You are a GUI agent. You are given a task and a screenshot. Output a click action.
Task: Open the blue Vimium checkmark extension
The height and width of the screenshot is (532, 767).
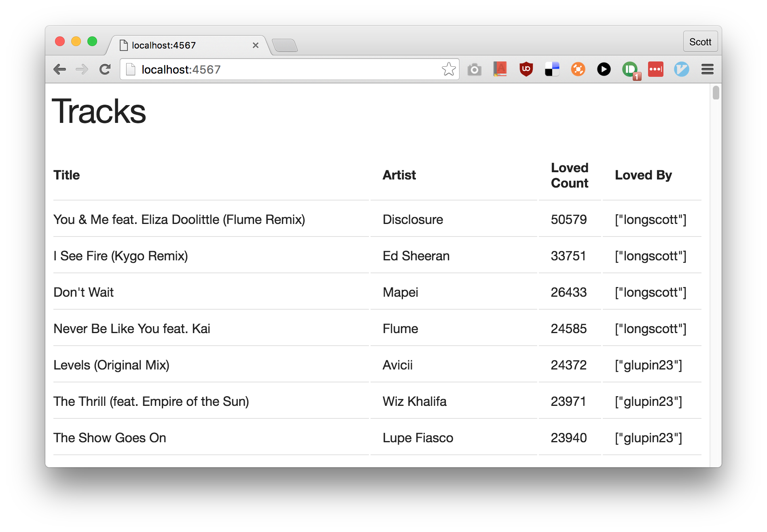pos(681,69)
